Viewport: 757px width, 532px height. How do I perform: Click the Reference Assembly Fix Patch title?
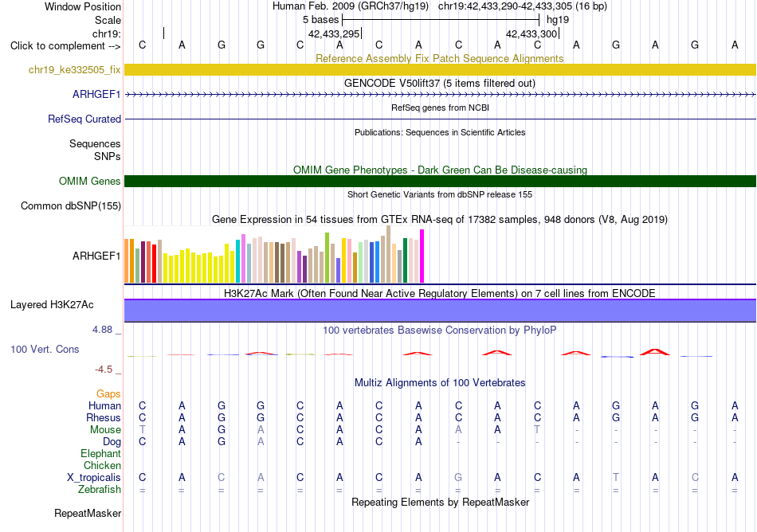click(x=439, y=58)
